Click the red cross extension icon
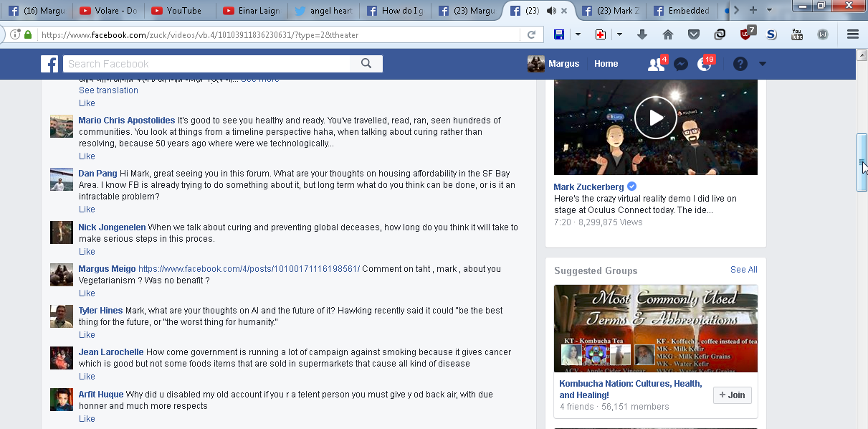The width and height of the screenshot is (868, 429). click(601, 34)
